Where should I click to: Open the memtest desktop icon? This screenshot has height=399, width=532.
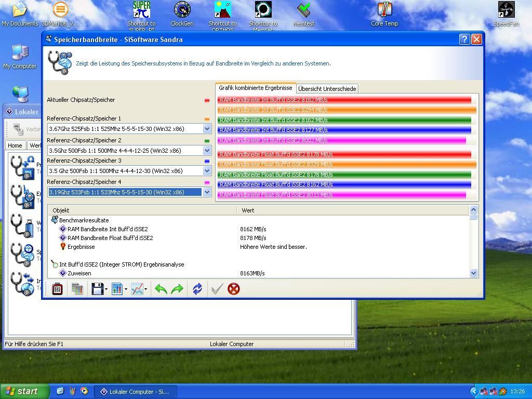[303, 14]
